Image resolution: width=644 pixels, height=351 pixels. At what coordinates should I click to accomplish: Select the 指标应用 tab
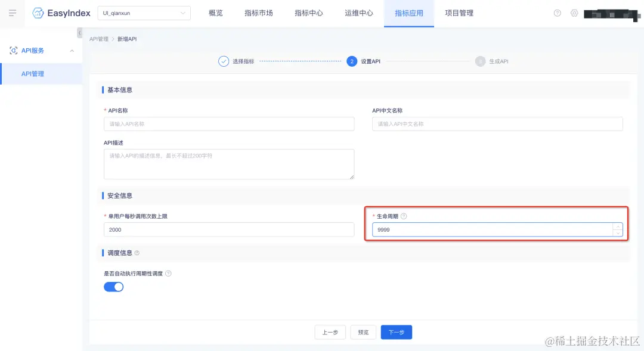[409, 13]
